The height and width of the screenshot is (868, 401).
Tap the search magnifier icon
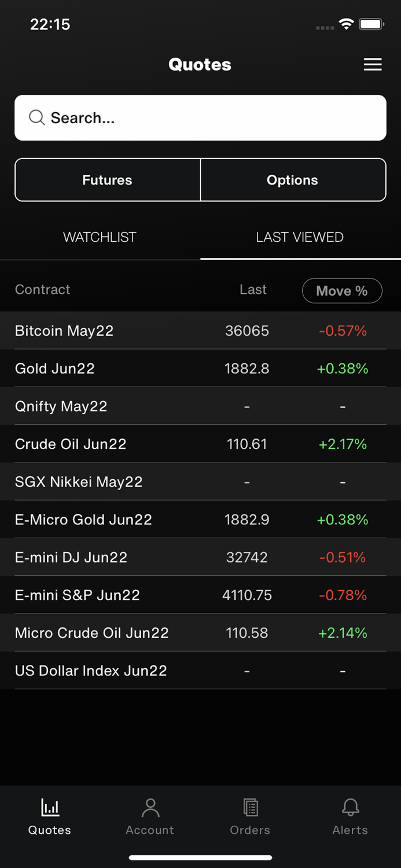point(36,117)
